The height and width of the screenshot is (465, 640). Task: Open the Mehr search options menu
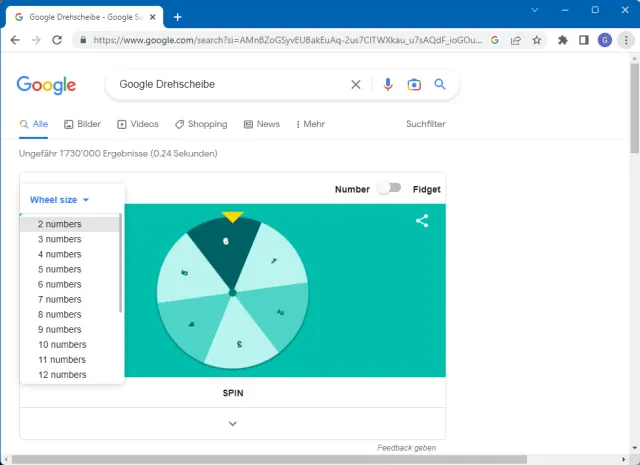click(x=311, y=124)
